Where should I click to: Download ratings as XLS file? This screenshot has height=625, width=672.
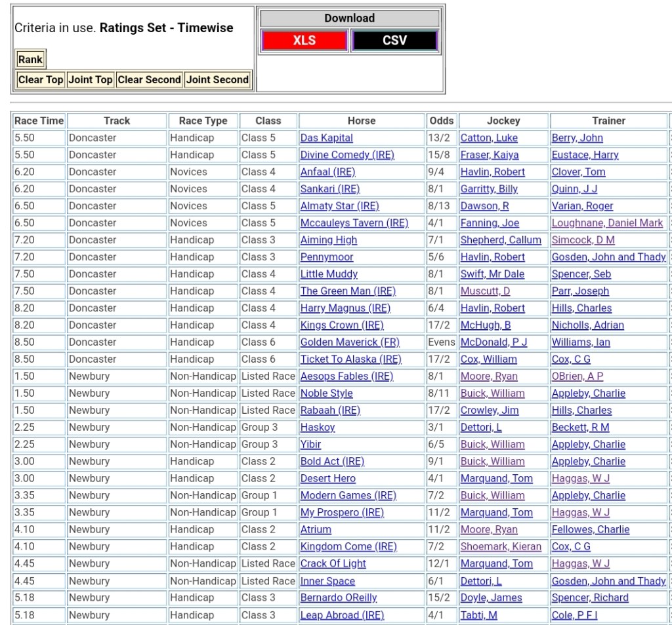[x=304, y=41]
